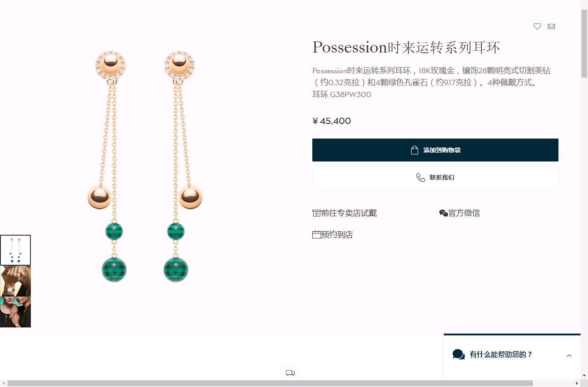Select the model lifestyle photo thumbnail
588x387 pixels.
tap(15, 297)
